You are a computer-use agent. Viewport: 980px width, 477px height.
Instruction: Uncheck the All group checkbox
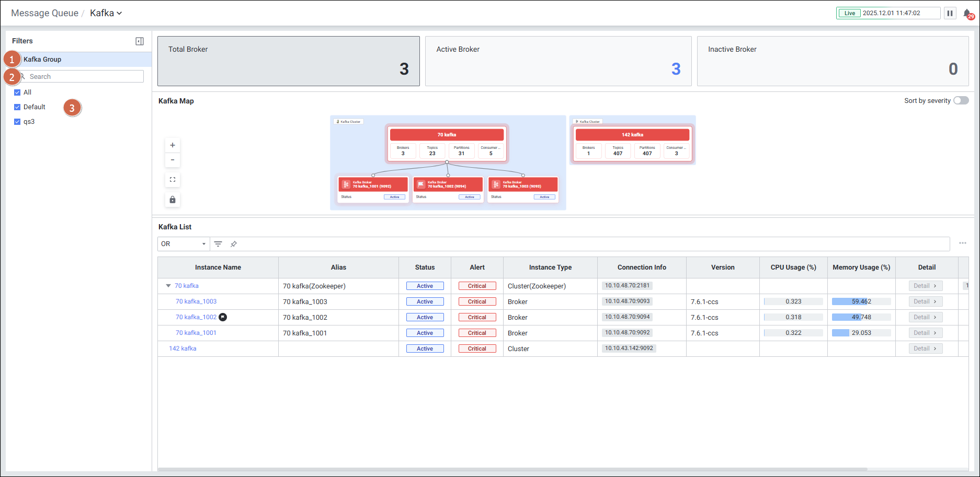[x=17, y=92]
